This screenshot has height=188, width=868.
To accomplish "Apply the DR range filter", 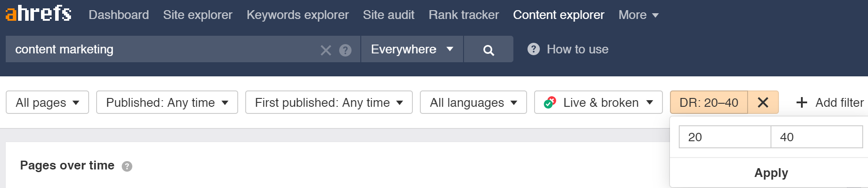I will (x=771, y=173).
